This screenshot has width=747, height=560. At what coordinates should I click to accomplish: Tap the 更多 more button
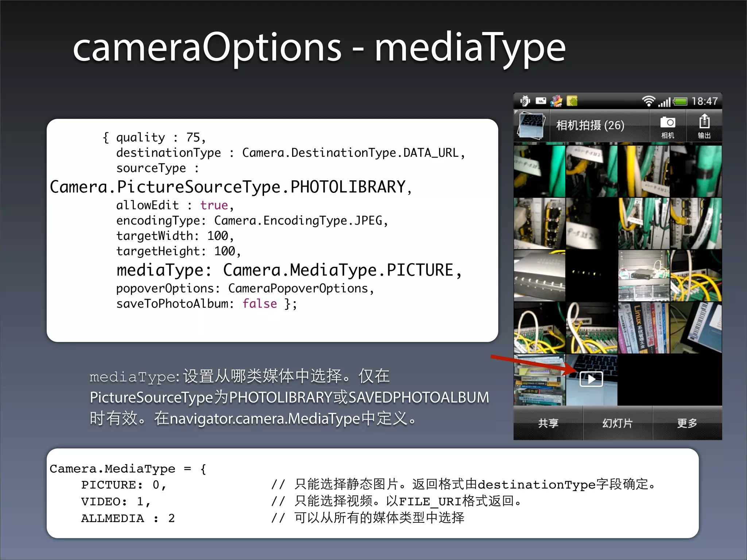point(687,423)
